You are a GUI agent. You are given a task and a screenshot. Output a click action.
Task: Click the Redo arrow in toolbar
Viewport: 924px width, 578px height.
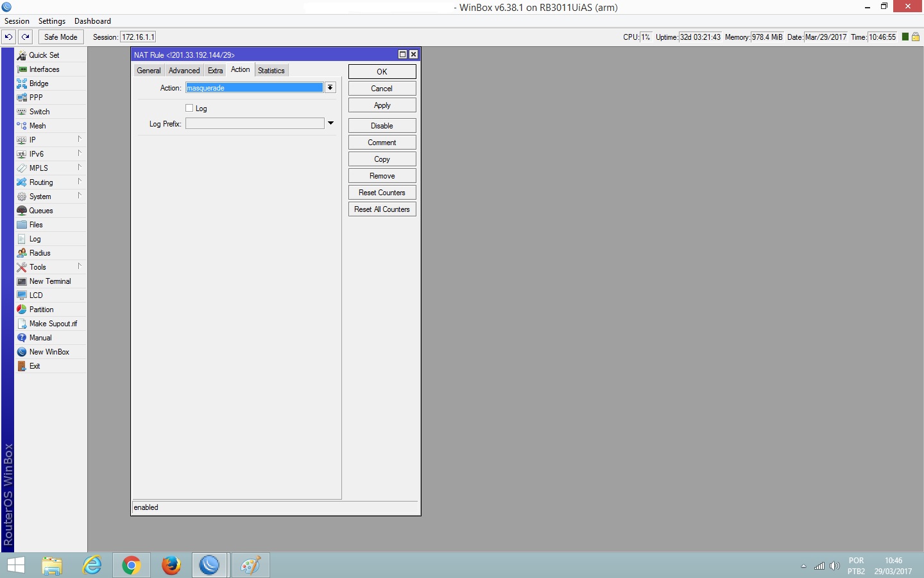(26, 37)
